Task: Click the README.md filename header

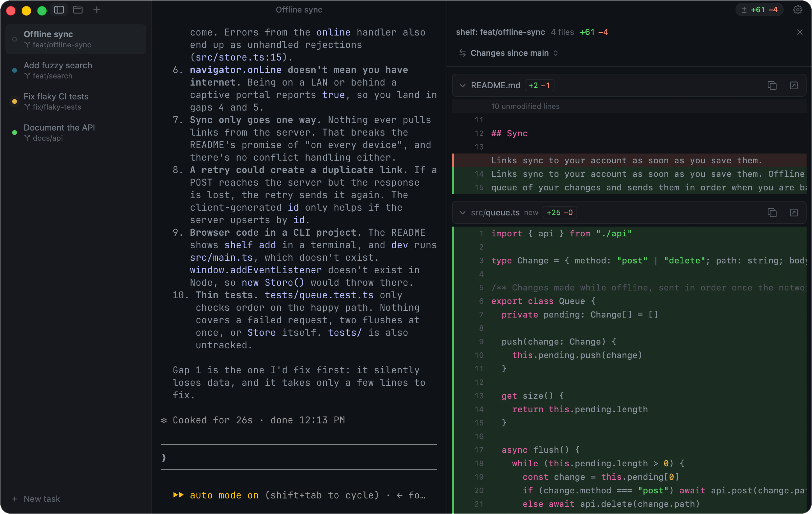Action: (x=496, y=86)
